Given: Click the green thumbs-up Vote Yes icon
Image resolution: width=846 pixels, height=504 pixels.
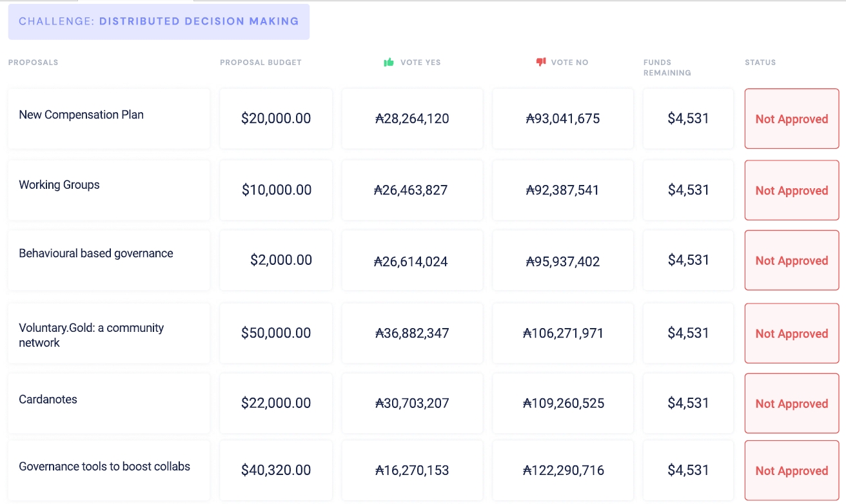Looking at the screenshot, I should pos(389,63).
